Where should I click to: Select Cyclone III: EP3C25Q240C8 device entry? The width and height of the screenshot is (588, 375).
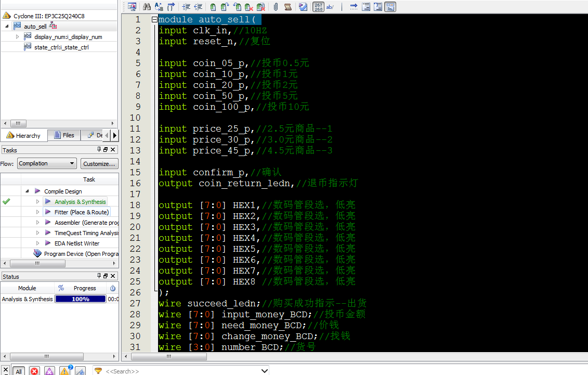(49, 16)
